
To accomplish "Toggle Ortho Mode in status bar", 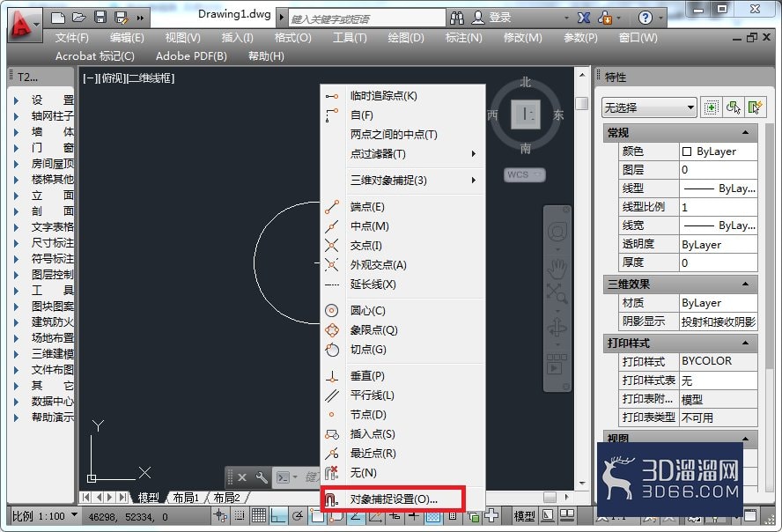I will [277, 515].
